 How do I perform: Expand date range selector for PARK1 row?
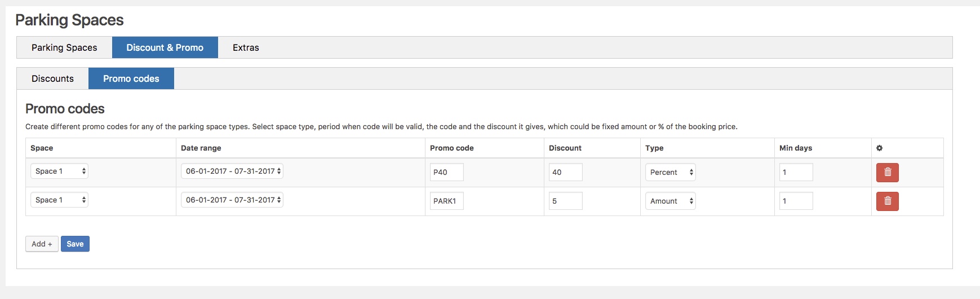[x=232, y=200]
